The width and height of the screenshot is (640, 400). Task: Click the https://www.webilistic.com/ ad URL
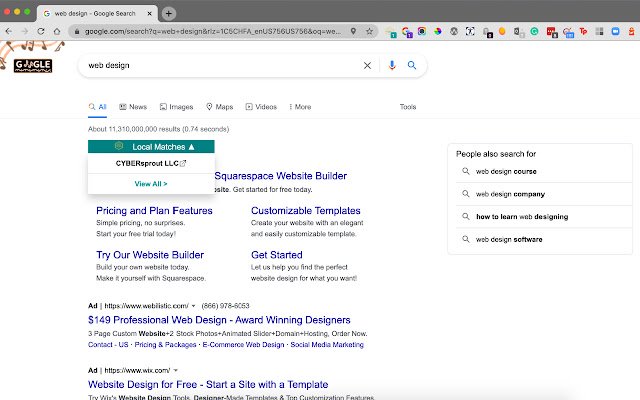pos(147,306)
